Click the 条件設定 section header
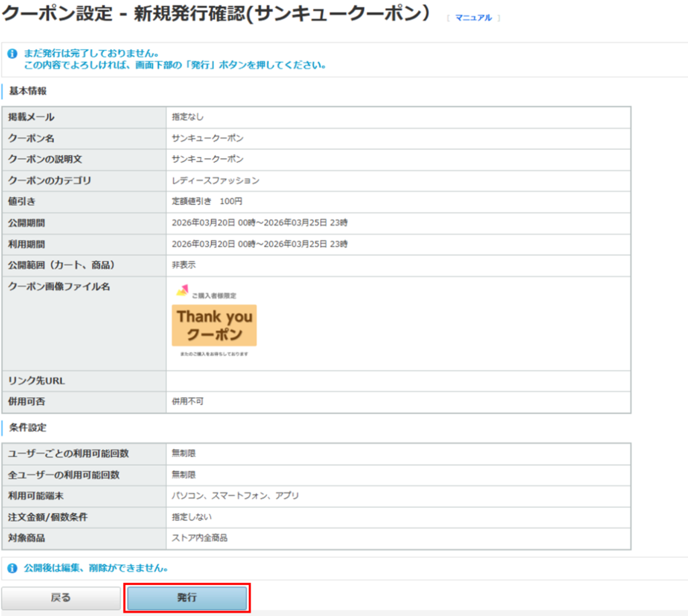 [x=28, y=427]
